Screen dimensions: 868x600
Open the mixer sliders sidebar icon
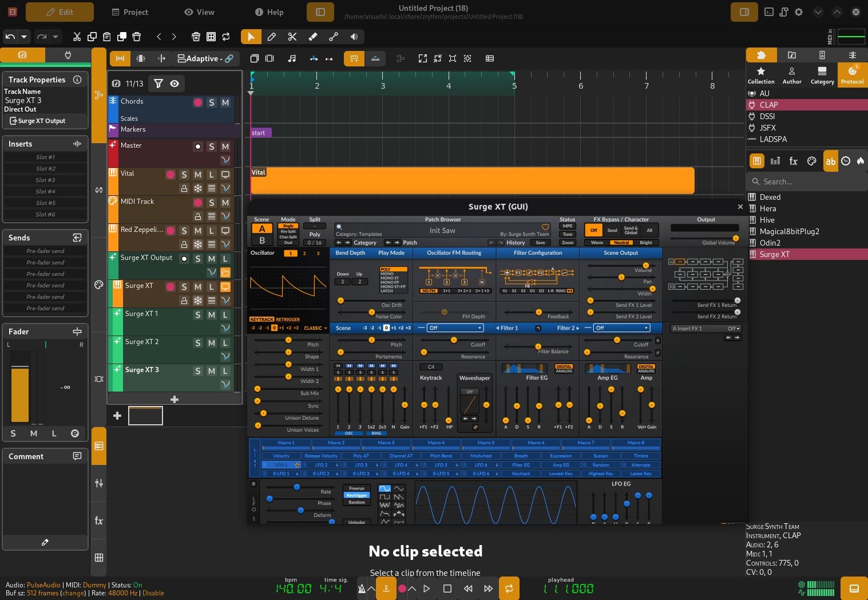click(99, 483)
